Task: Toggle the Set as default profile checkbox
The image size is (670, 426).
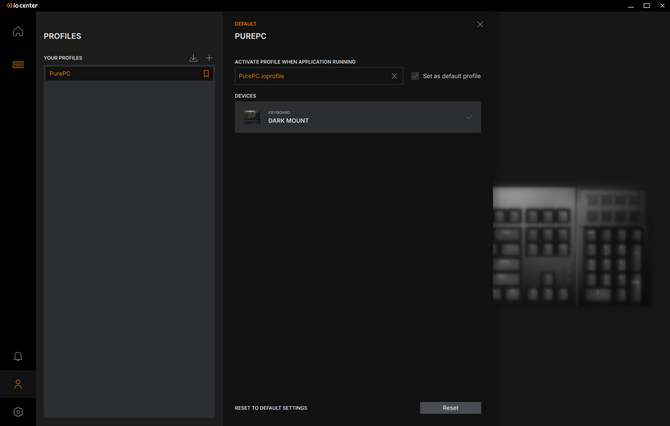Action: 415,76
